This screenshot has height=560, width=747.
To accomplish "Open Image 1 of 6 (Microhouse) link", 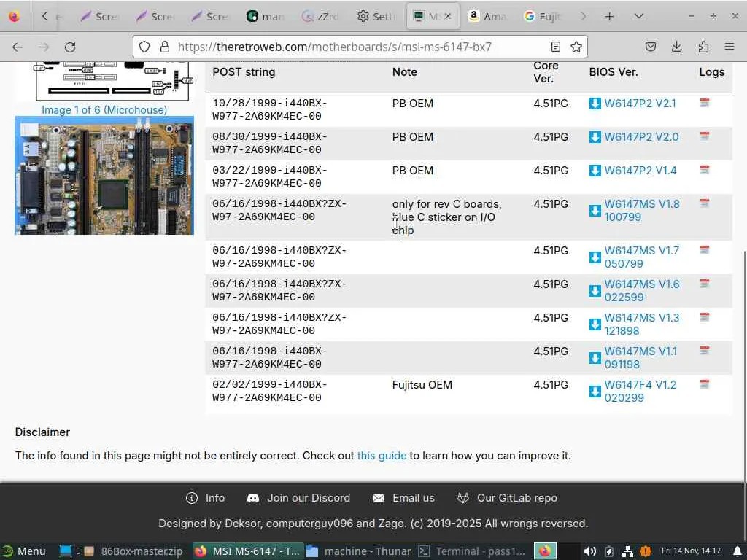I will [104, 110].
